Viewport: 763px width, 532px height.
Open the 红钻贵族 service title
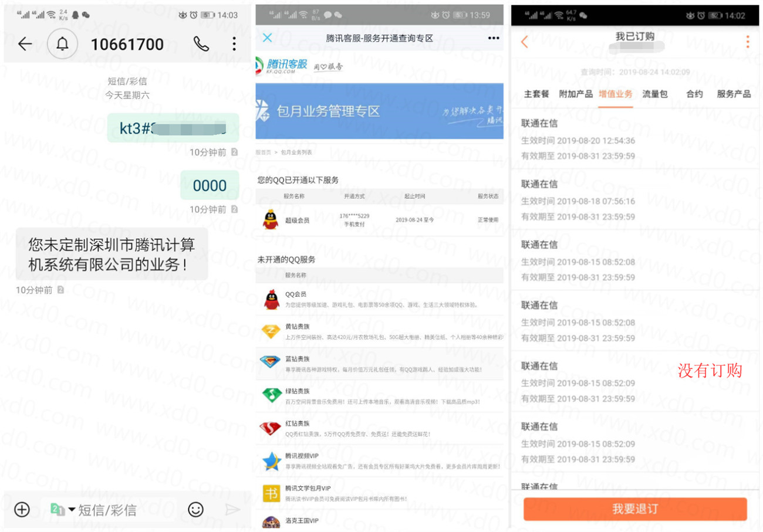[297, 423]
